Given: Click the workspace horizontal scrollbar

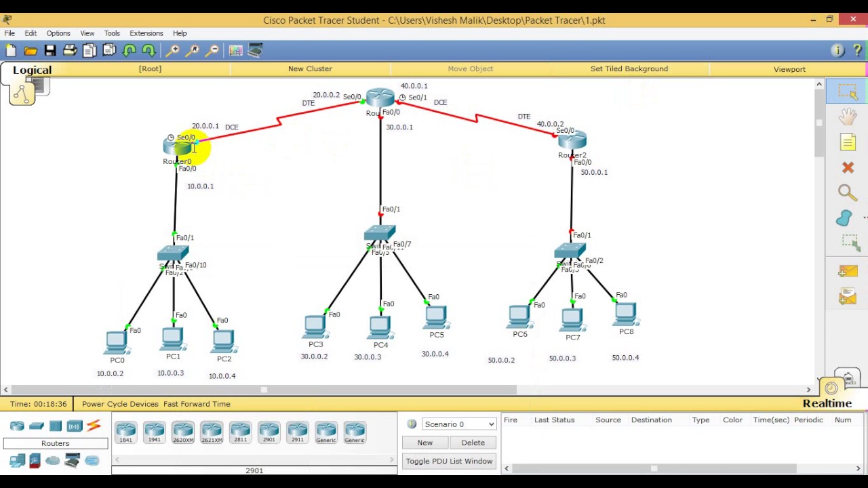Looking at the screenshot, I should tap(264, 390).
